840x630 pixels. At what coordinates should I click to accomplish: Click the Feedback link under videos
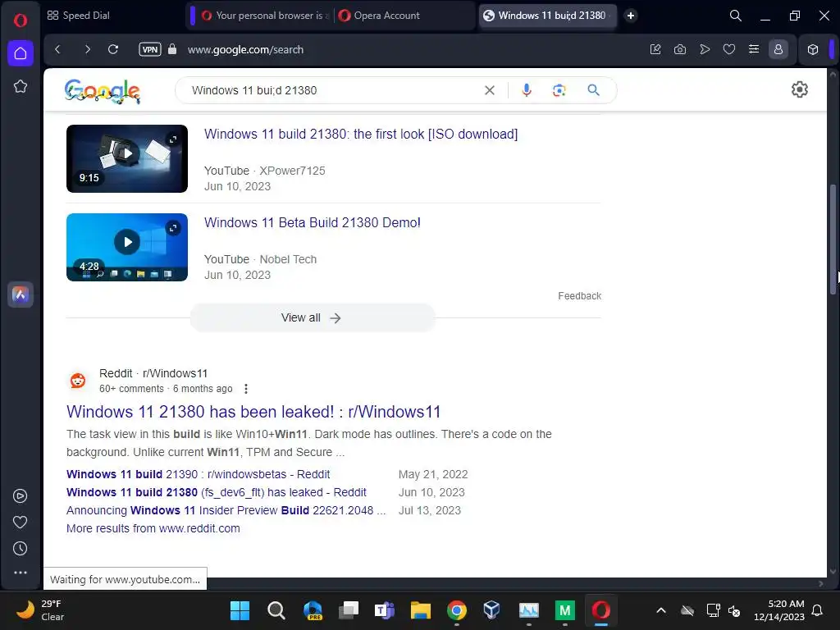[580, 295]
